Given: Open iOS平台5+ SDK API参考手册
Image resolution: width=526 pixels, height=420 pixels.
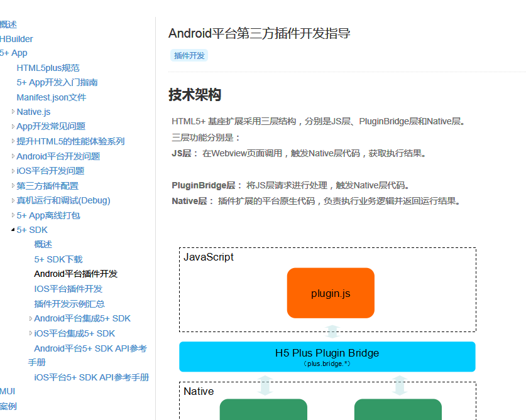Looking at the screenshot, I should [91, 377].
